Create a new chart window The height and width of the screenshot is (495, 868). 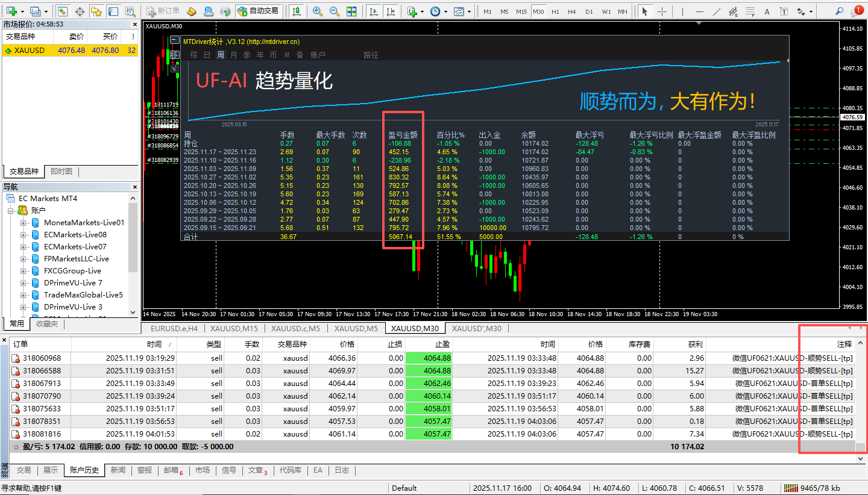tap(12, 11)
